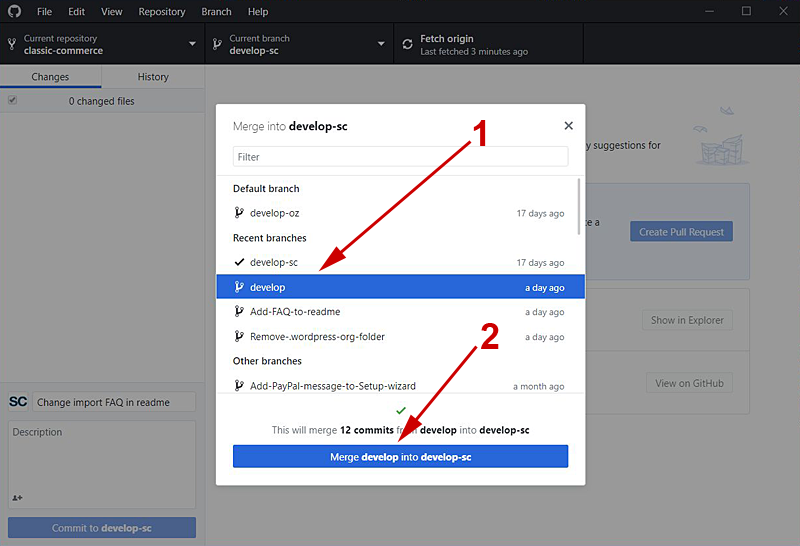
Task: Maximize the GitHub Desktop window
Action: click(x=746, y=11)
